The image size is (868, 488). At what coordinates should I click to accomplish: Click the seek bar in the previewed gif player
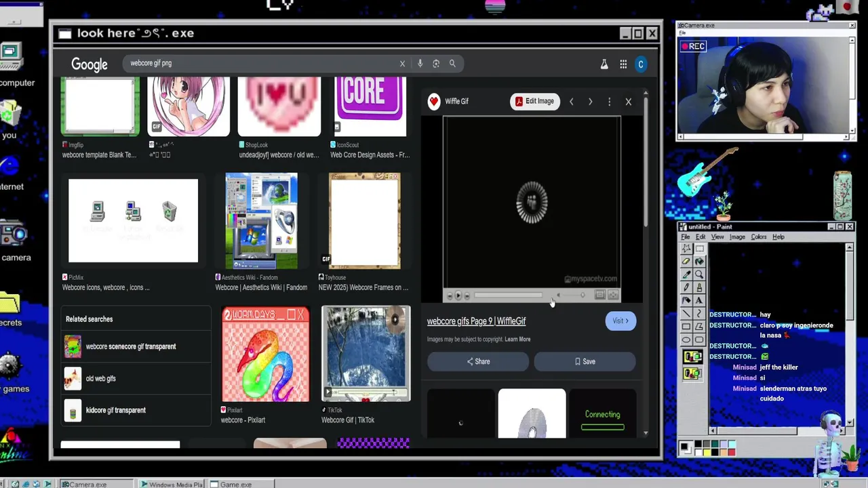click(x=508, y=296)
